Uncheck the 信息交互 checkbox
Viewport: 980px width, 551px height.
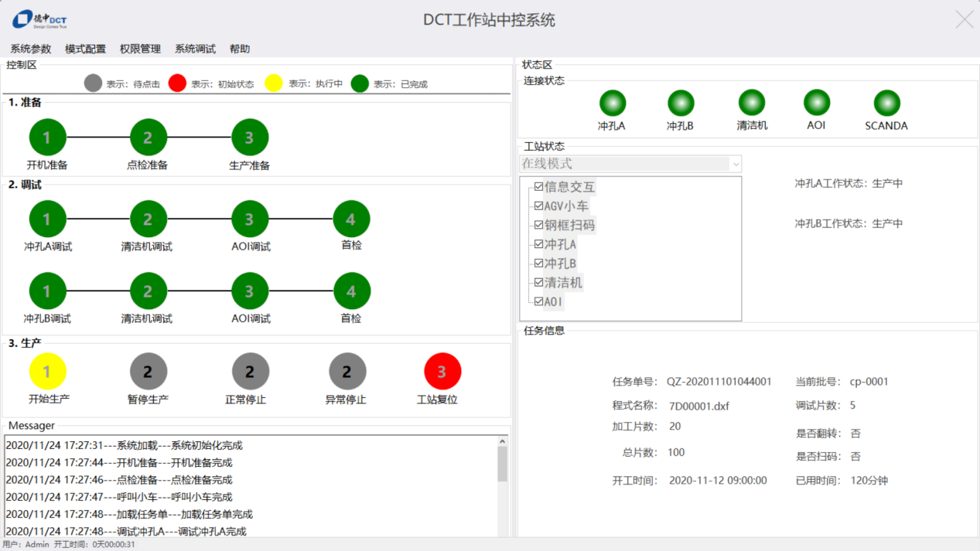pyautogui.click(x=539, y=187)
